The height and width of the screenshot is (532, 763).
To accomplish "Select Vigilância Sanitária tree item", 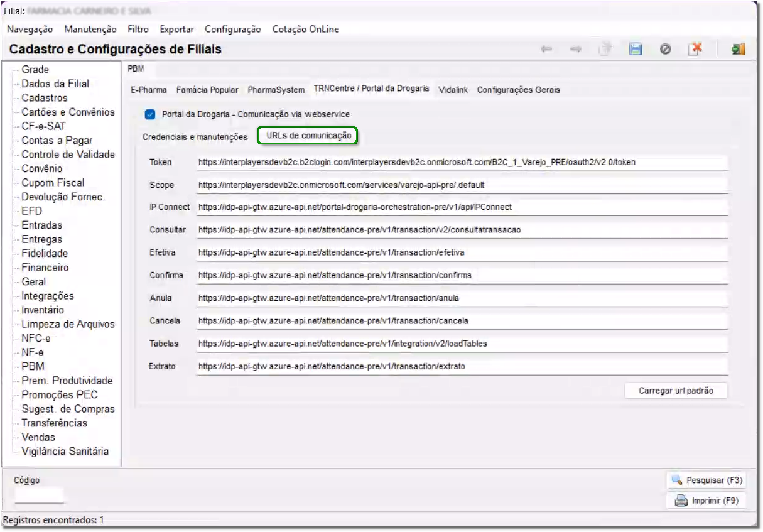I will pos(65,451).
